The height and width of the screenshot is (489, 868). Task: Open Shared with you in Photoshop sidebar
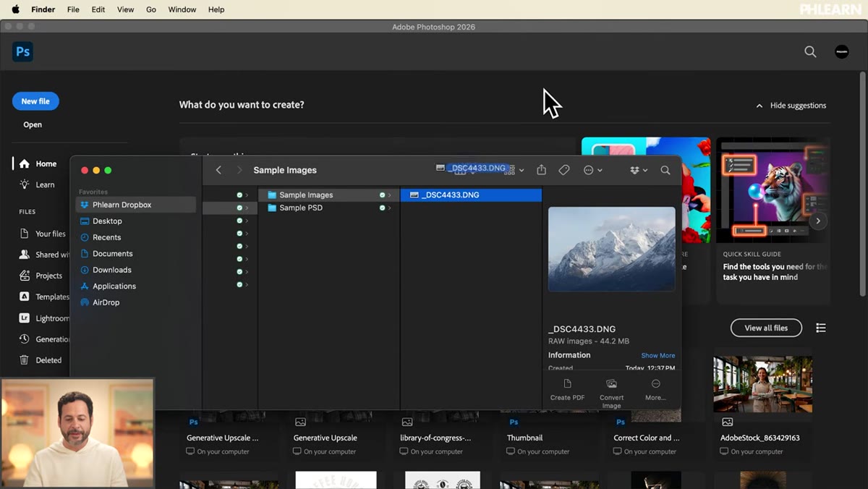coord(43,255)
